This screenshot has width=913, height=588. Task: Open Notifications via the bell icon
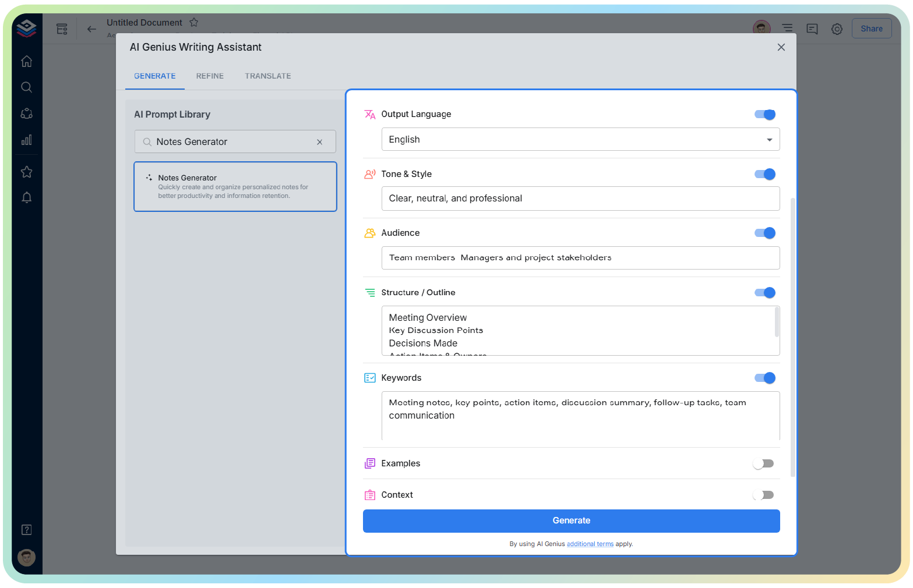coord(26,197)
